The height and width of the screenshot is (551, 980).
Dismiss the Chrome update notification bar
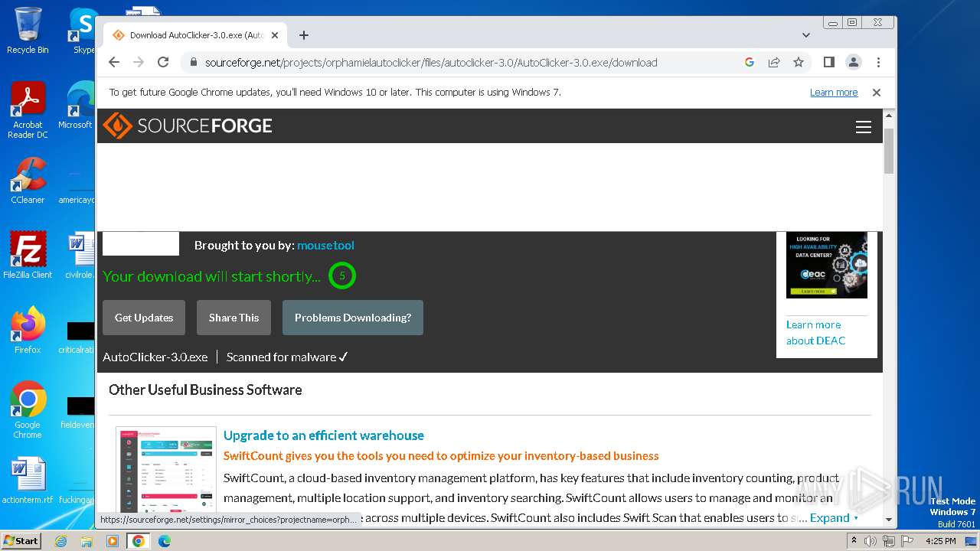[877, 93]
